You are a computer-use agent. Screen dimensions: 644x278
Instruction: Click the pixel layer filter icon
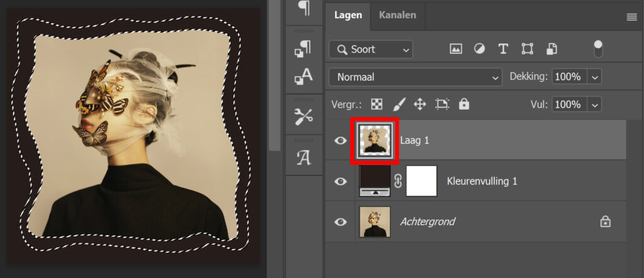tap(456, 49)
